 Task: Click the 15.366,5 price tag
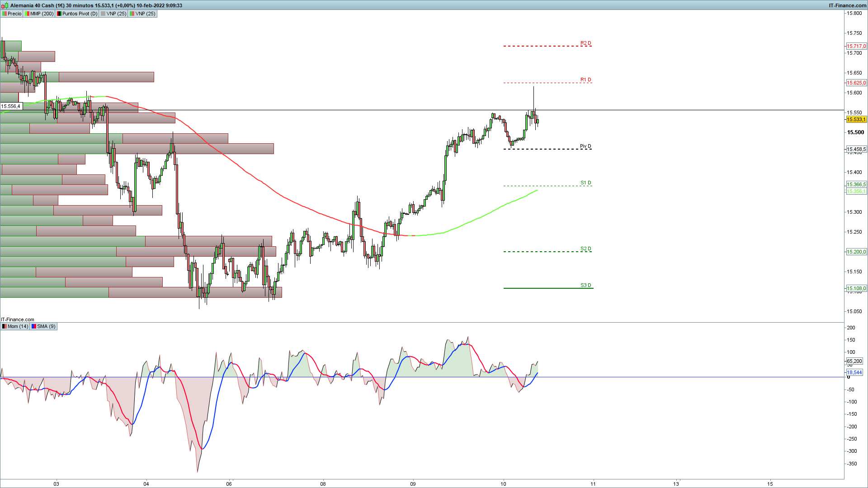pos(856,184)
